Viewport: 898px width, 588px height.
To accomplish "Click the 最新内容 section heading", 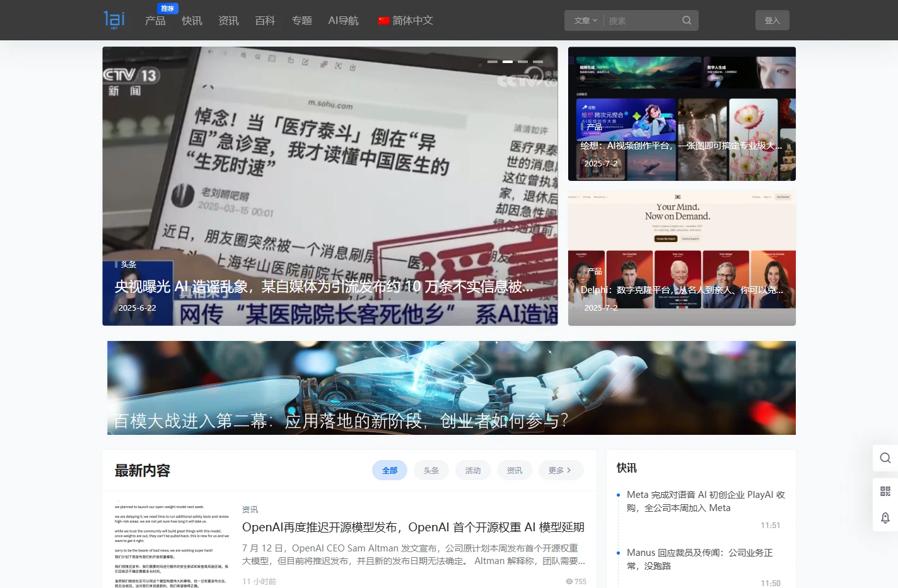I will 143,471.
